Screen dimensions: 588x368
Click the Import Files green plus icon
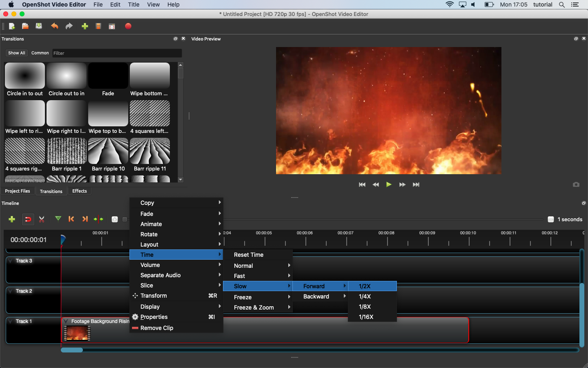point(85,26)
